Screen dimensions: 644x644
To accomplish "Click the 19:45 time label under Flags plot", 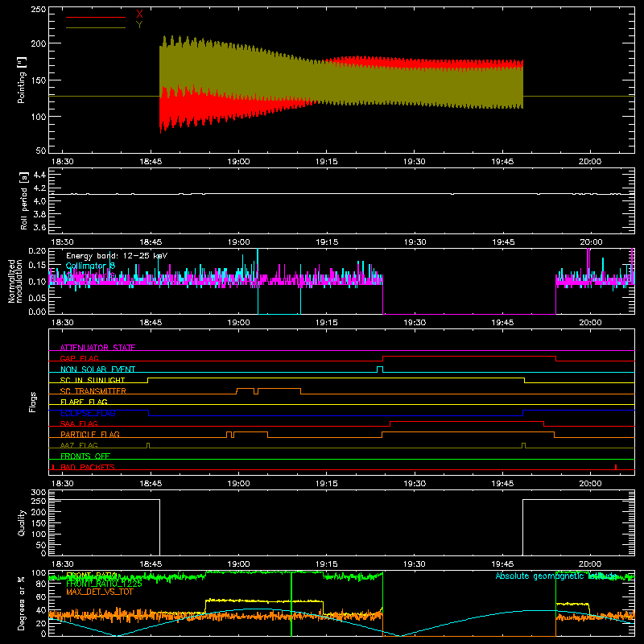I will coord(502,484).
